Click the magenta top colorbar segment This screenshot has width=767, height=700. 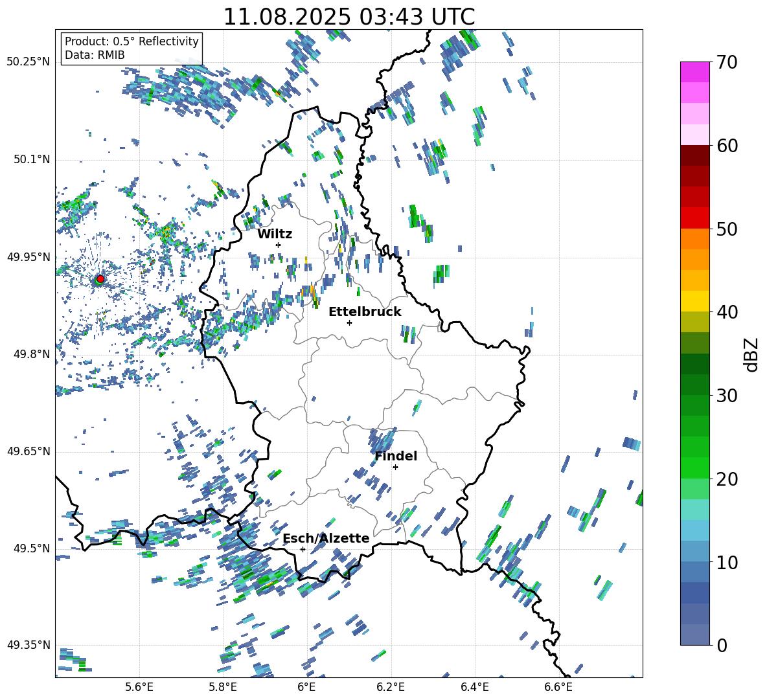[x=695, y=72]
